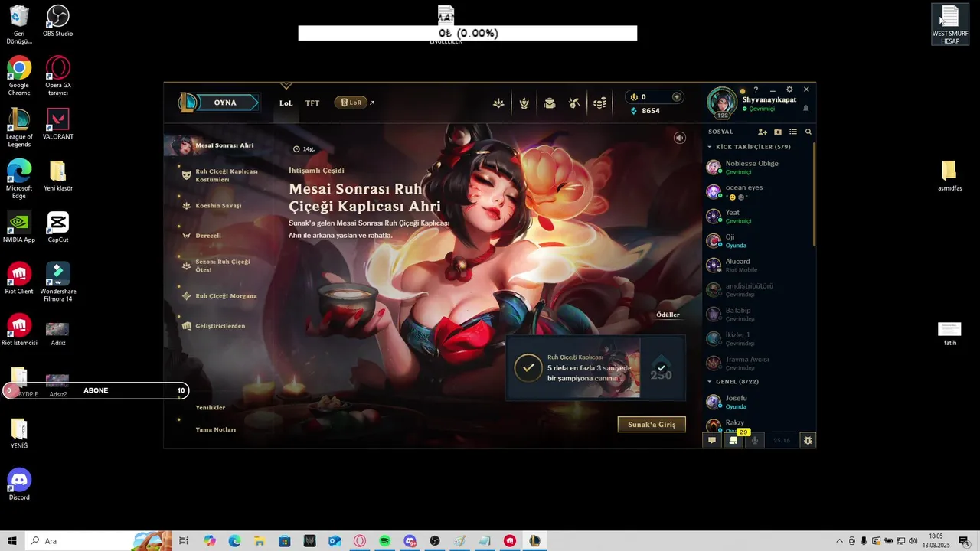Open Spotify from the taskbar

point(384,541)
